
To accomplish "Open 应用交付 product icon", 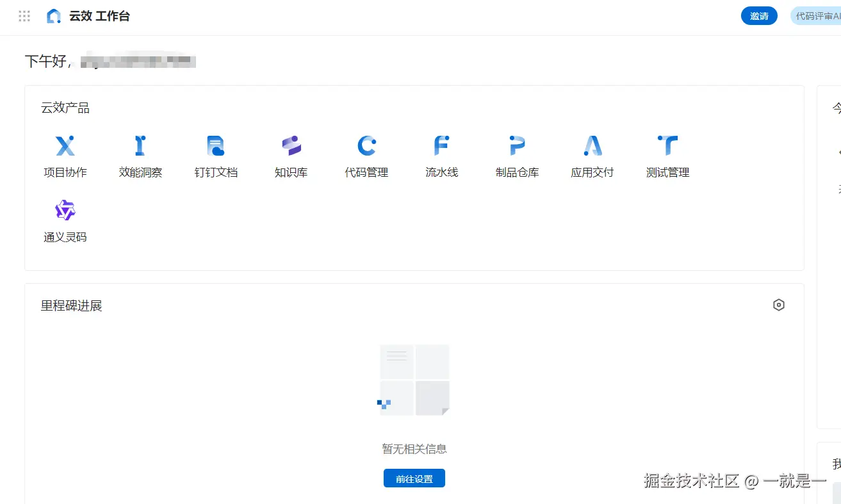I will pyautogui.click(x=592, y=146).
